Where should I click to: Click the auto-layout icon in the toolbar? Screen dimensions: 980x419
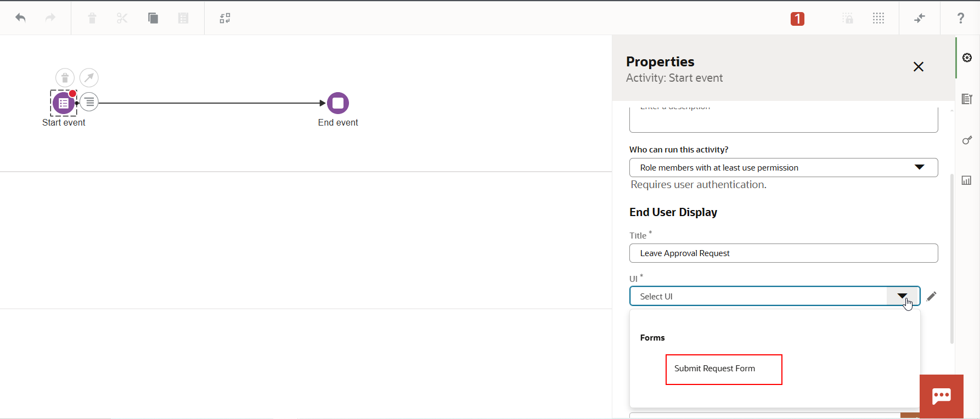[225, 18]
